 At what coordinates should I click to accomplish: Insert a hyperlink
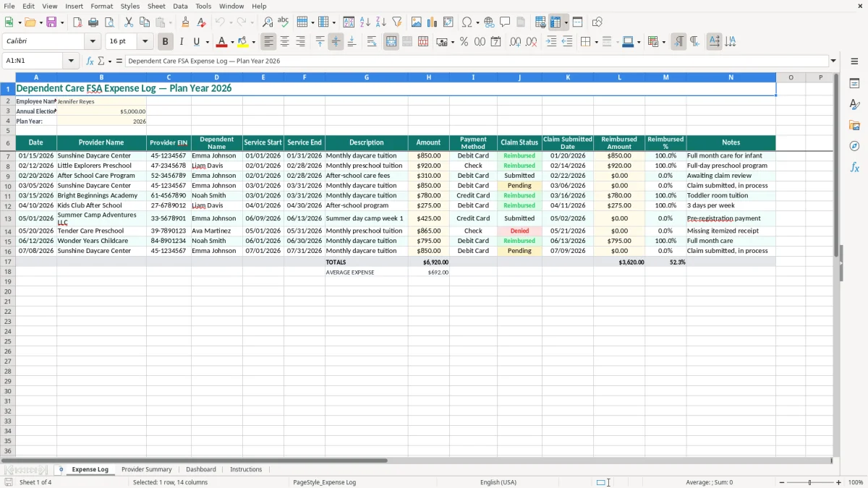tap(489, 22)
